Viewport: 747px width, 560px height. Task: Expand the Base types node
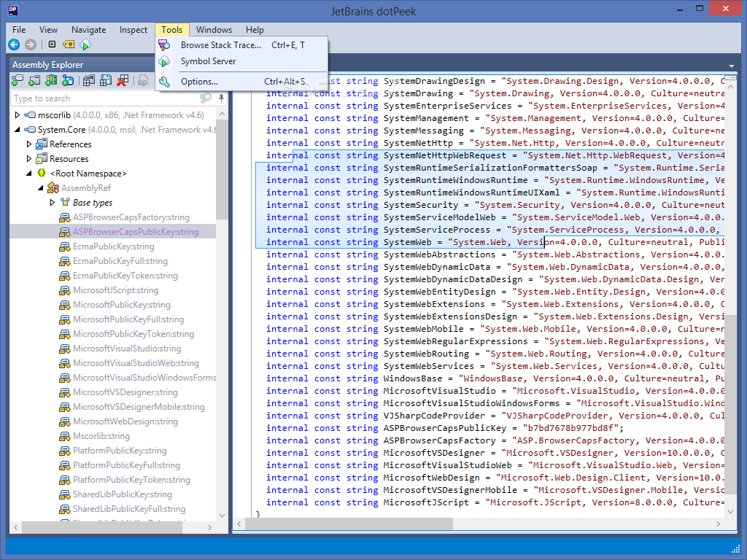(52, 203)
